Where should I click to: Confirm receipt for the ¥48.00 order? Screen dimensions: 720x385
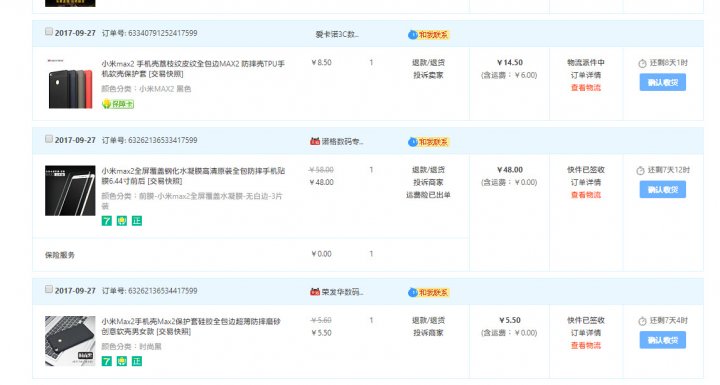[663, 189]
